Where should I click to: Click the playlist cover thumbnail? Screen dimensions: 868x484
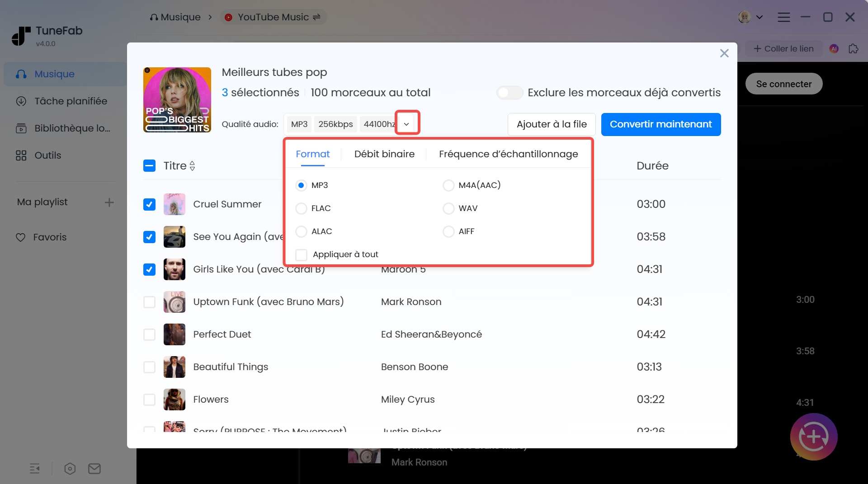pyautogui.click(x=177, y=100)
